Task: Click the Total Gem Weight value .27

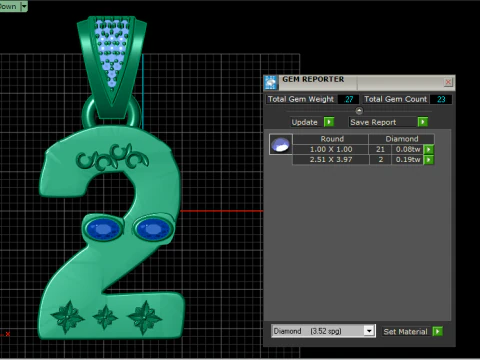Action: click(x=348, y=99)
